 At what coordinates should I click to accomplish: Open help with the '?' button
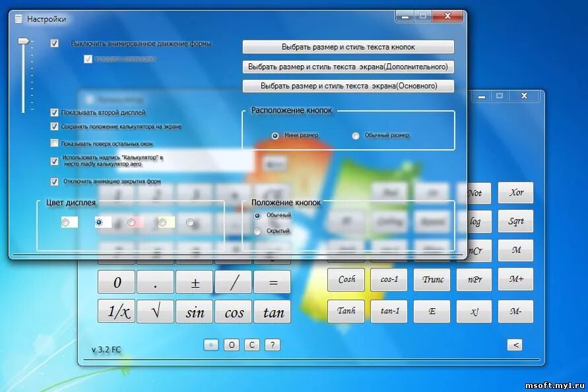pos(273,344)
